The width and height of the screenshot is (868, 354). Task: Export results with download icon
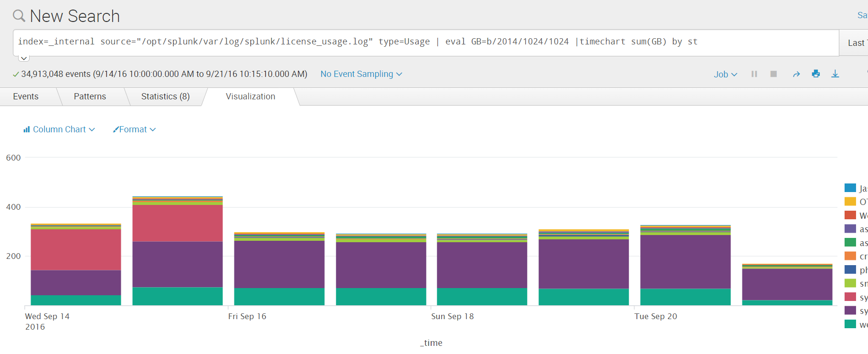(835, 74)
